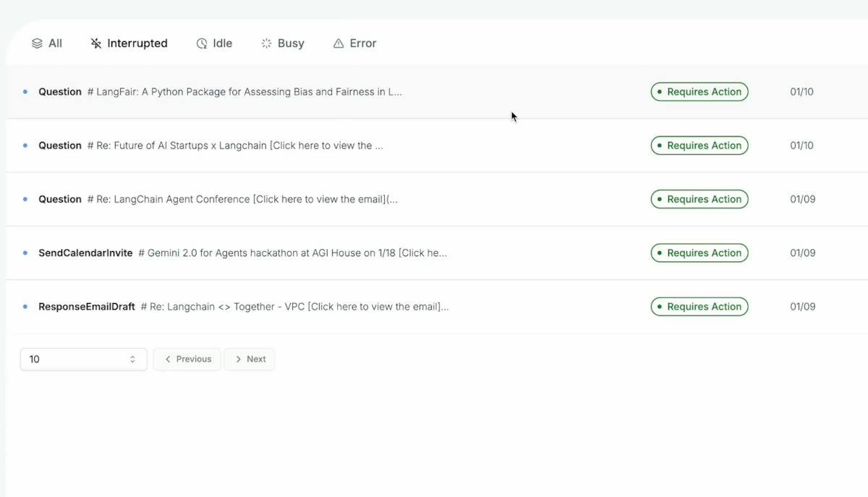
Task: Go to Next page
Action: pos(250,359)
